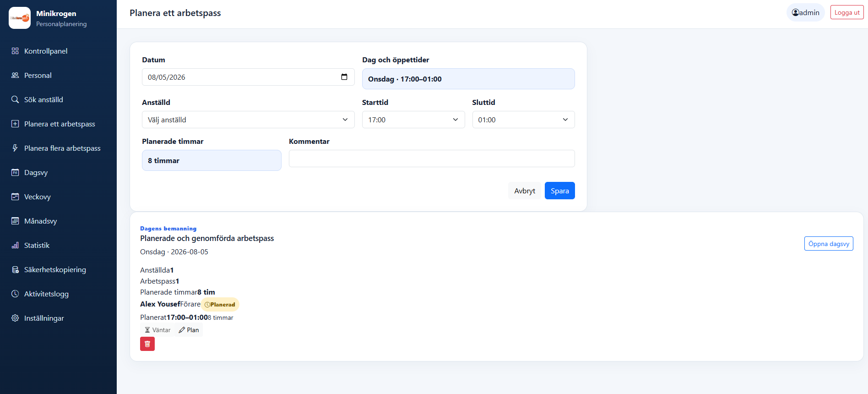868x394 pixels.
Task: Click the employee name Alex Yousef
Action: click(160, 304)
